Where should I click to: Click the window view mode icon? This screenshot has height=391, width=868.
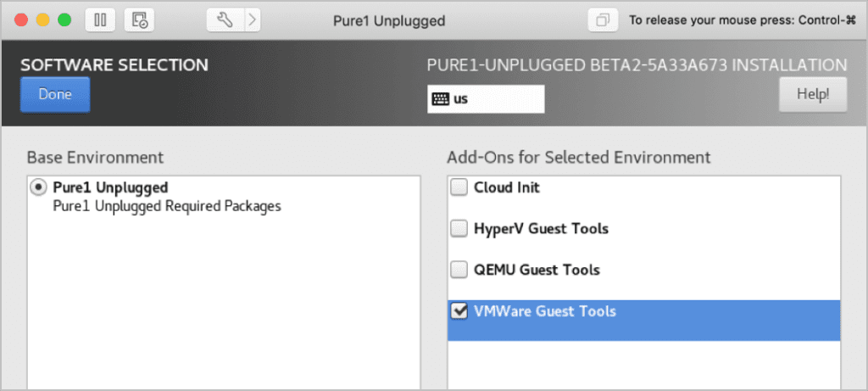(x=603, y=20)
